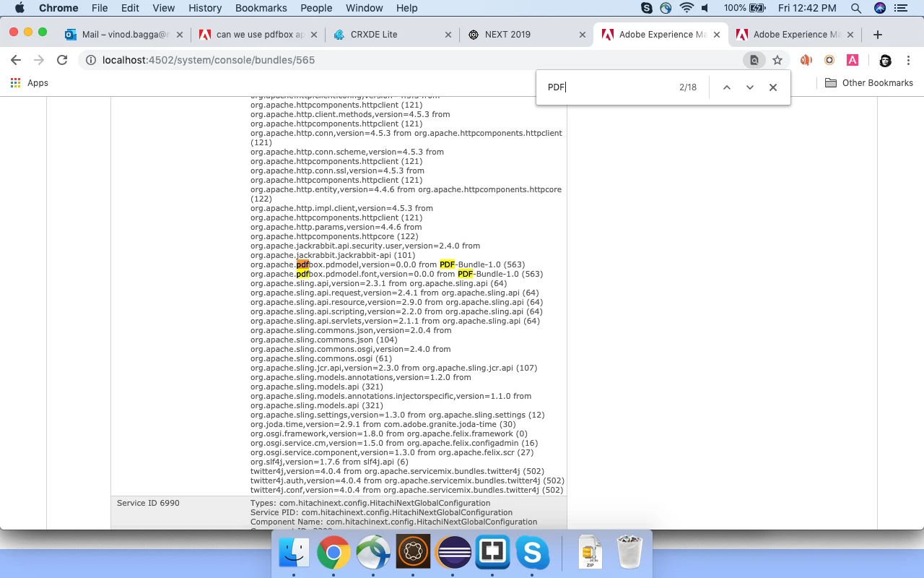Open the Chrome application menu
This screenshot has width=924, height=578.
(x=58, y=8)
